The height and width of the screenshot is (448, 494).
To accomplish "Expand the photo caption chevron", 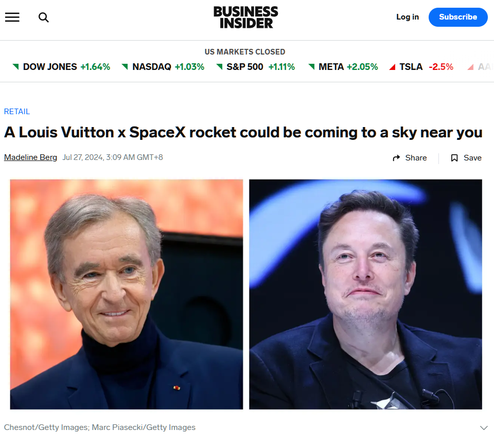I will pyautogui.click(x=483, y=427).
